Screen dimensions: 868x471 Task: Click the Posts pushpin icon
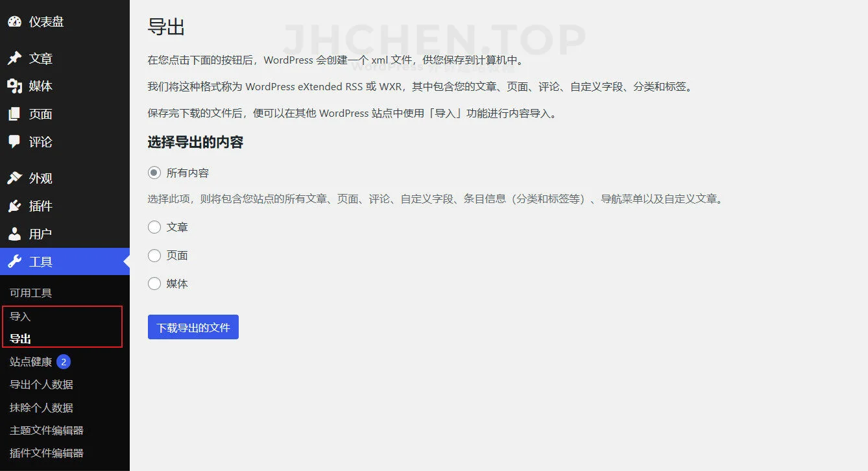[14, 58]
